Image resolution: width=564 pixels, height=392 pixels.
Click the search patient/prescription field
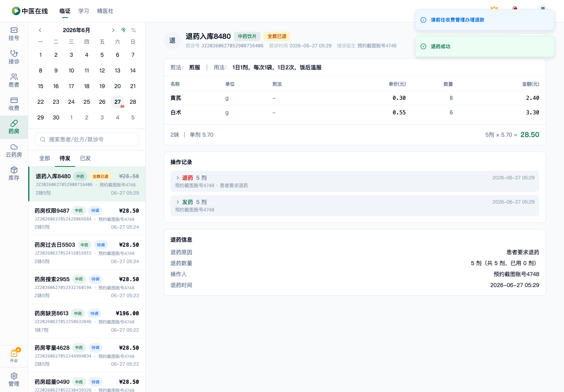point(87,139)
